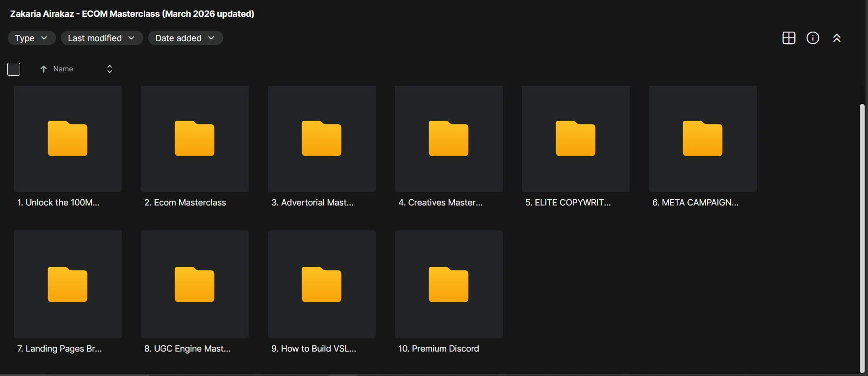Click the '5. ELITE COPYWRIT...' folder name

click(x=568, y=203)
